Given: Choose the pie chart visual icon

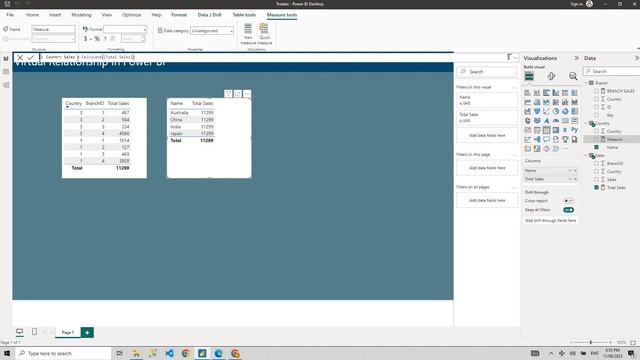Looking at the screenshot, I should pyautogui.click(x=556, y=111).
